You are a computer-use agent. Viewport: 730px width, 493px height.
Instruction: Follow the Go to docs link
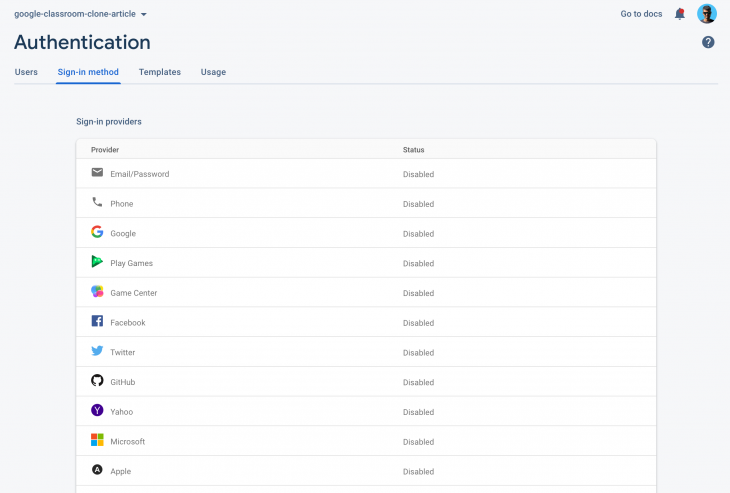(641, 14)
